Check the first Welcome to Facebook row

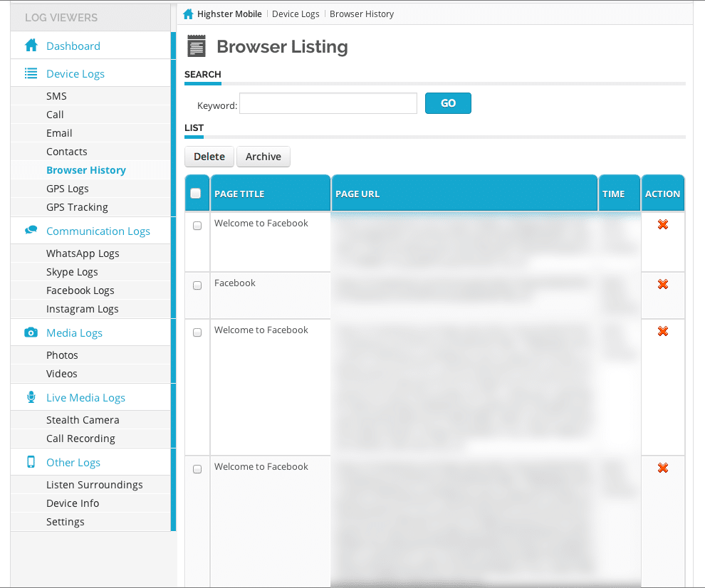coord(197,226)
